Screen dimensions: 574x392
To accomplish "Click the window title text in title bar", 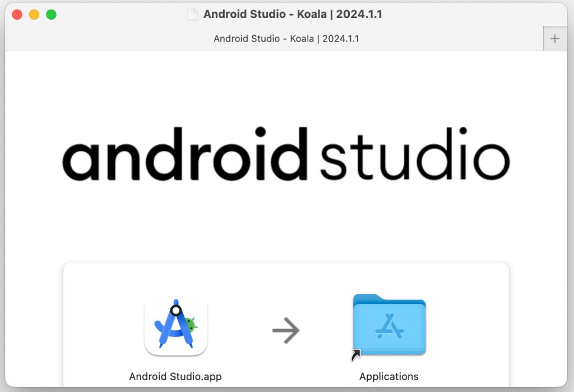I will click(293, 14).
